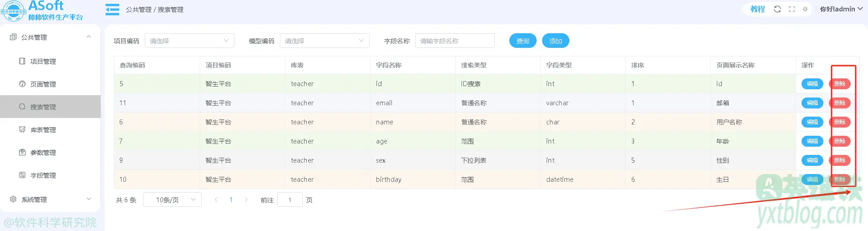Open the 你好!admin user menu
The height and width of the screenshot is (231, 868).
click(x=841, y=9)
